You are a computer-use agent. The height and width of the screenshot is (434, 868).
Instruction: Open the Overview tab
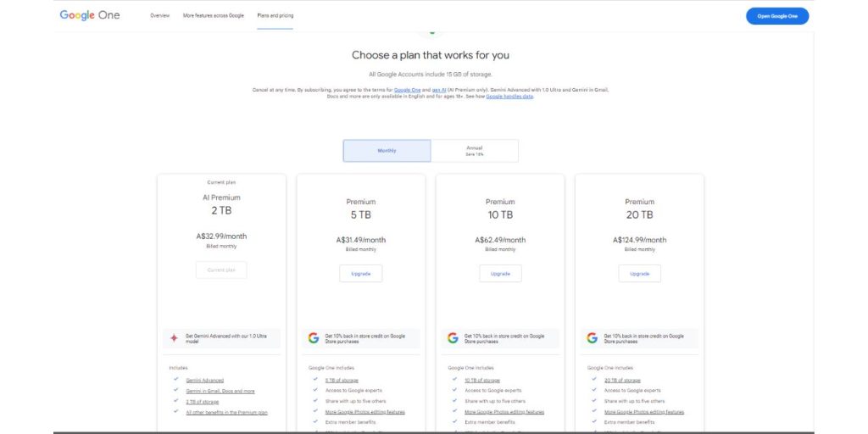coord(159,16)
